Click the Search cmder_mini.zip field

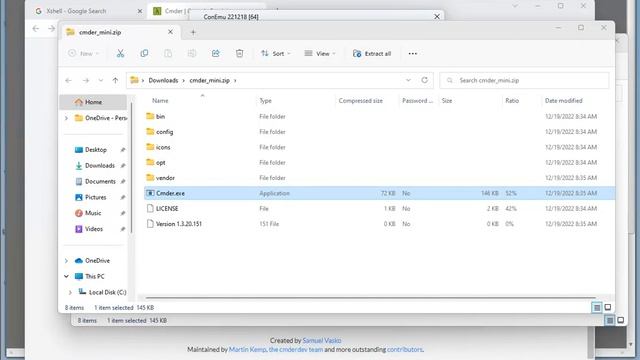(524, 80)
